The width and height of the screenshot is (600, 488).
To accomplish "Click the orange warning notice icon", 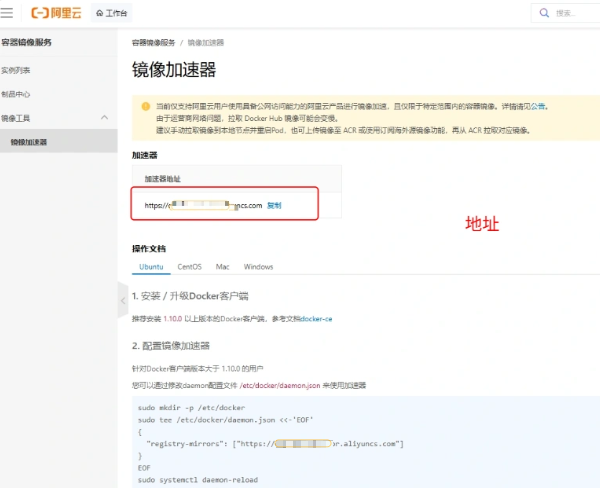I will [x=146, y=106].
